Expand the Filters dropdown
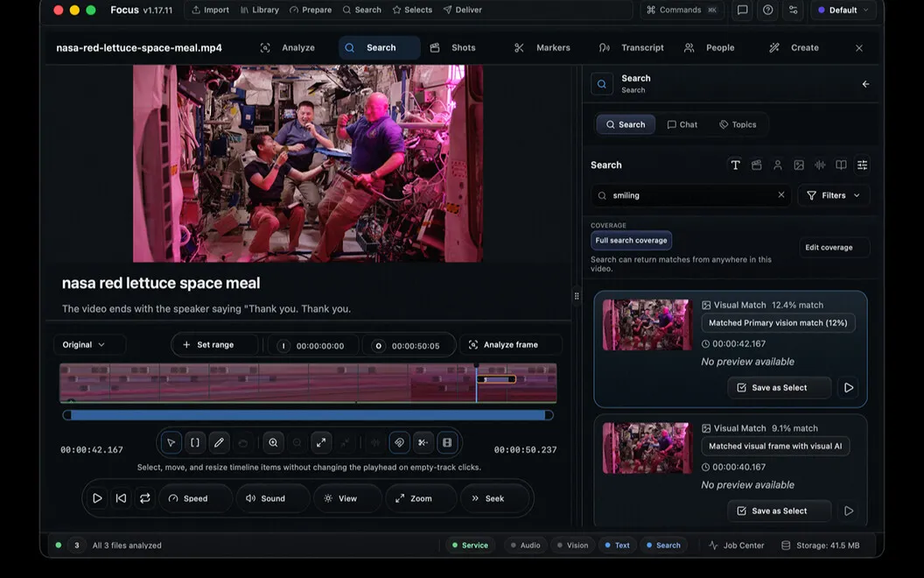The height and width of the screenshot is (578, 924). click(833, 195)
